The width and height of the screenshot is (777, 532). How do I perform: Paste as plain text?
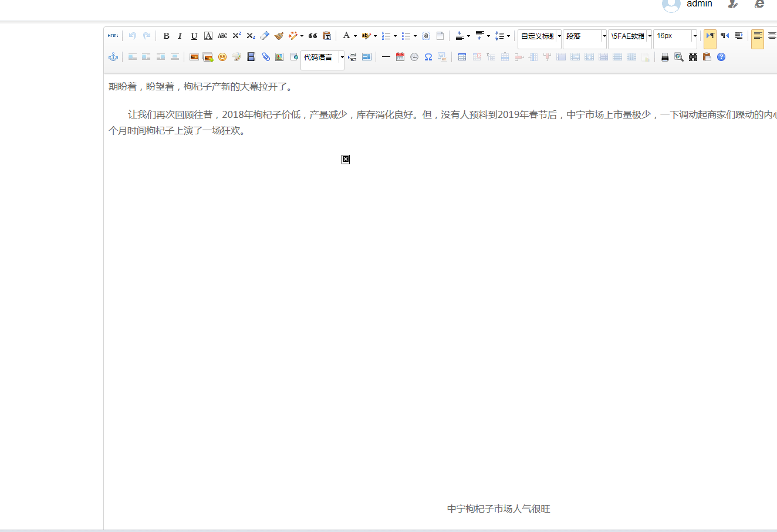(x=327, y=36)
